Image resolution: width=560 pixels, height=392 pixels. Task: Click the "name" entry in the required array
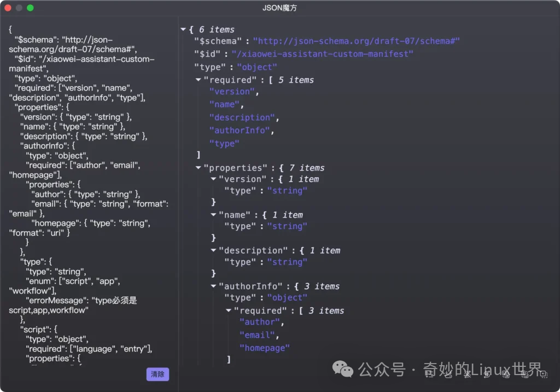tap(224, 104)
